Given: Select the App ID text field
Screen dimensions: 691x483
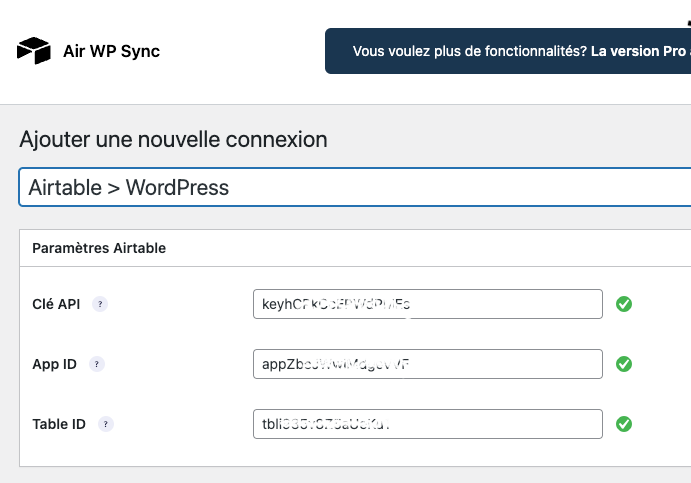Looking at the screenshot, I should click(x=428, y=364).
